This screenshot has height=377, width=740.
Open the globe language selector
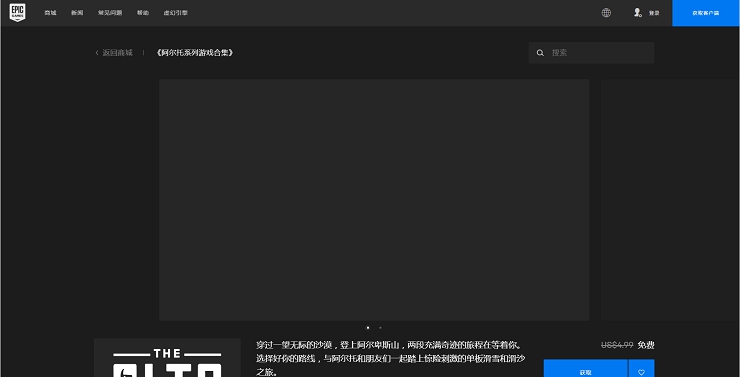click(x=606, y=13)
